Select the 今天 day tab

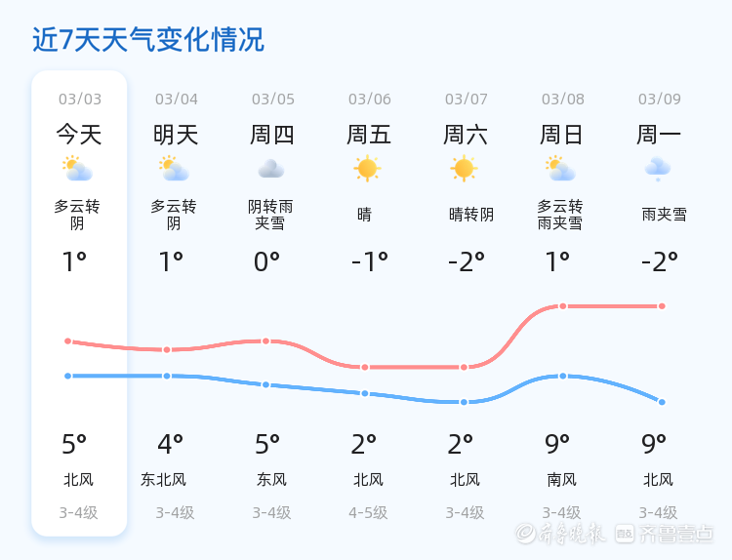78,135
